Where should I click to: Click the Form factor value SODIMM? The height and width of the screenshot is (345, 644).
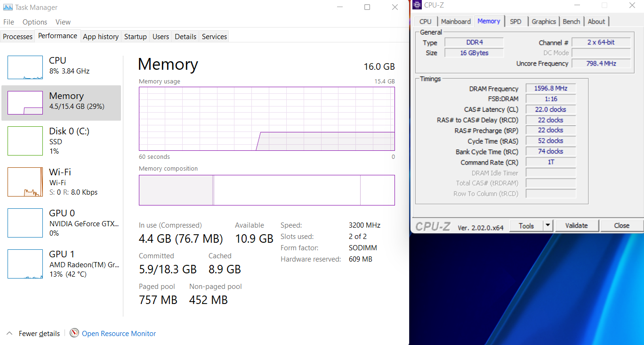pos(363,248)
